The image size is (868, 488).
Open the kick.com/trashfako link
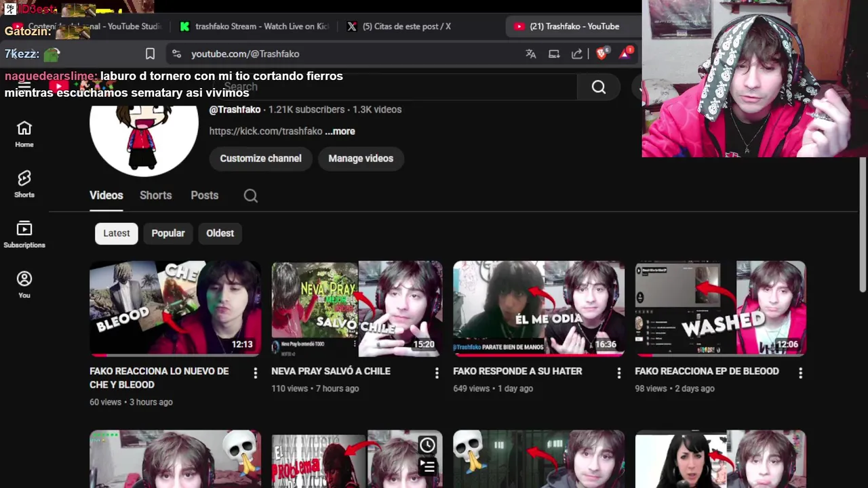point(266,131)
